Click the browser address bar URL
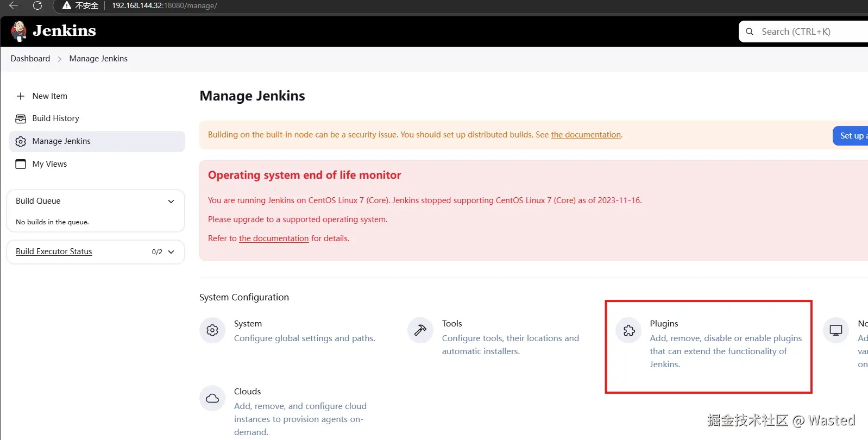Viewport: 868px width, 440px height. [165, 5]
